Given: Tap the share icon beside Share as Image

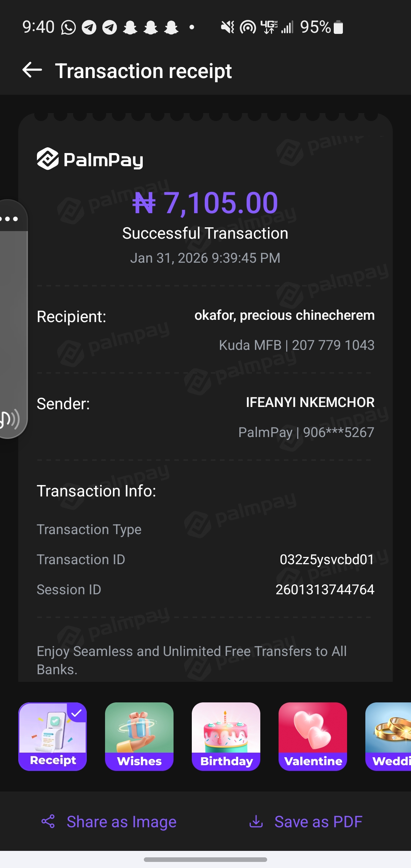Looking at the screenshot, I should point(48,822).
